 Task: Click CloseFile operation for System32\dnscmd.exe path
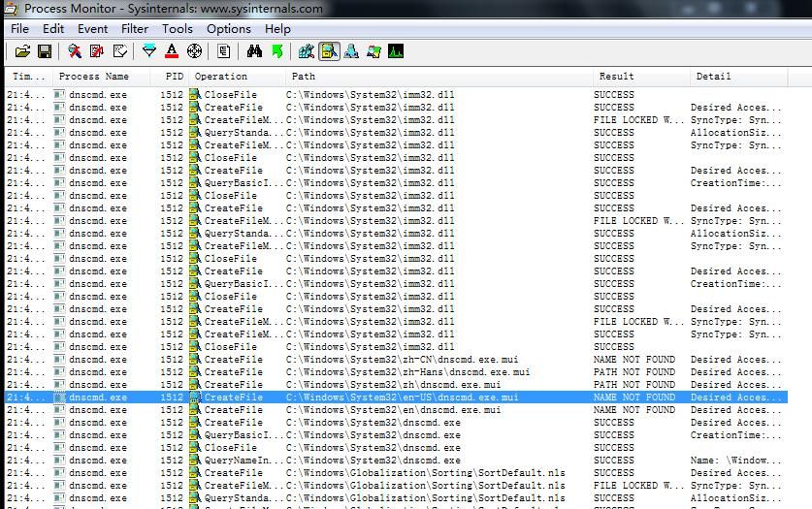pos(231,448)
